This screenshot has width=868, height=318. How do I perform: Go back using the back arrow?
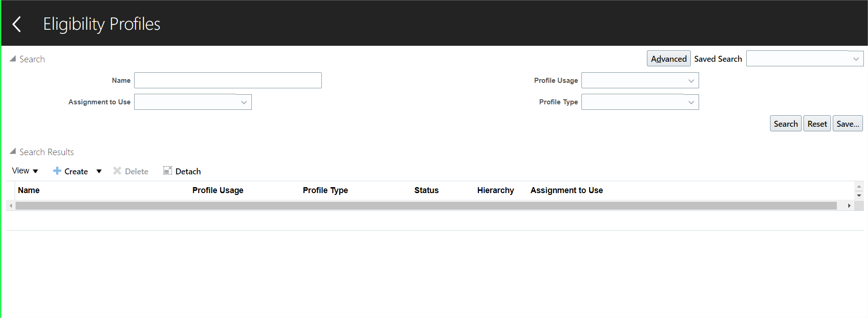coord(17,24)
